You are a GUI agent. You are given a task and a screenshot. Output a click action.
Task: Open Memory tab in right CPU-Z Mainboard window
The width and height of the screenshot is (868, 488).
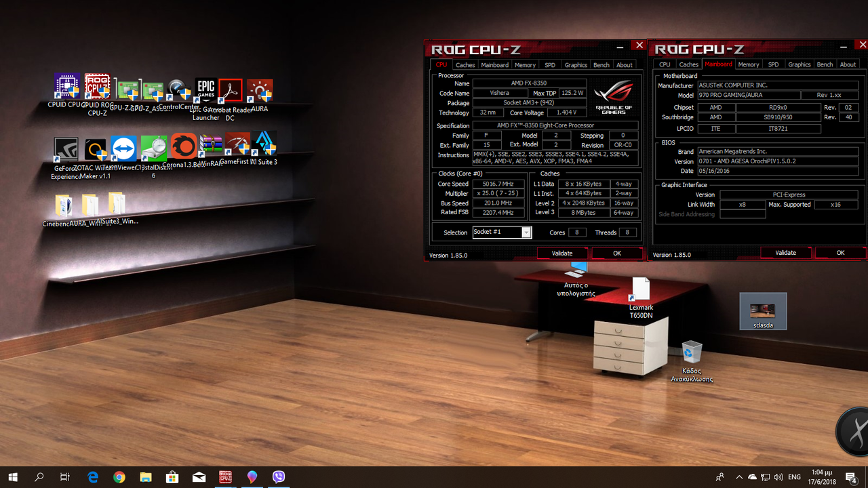[x=749, y=64]
